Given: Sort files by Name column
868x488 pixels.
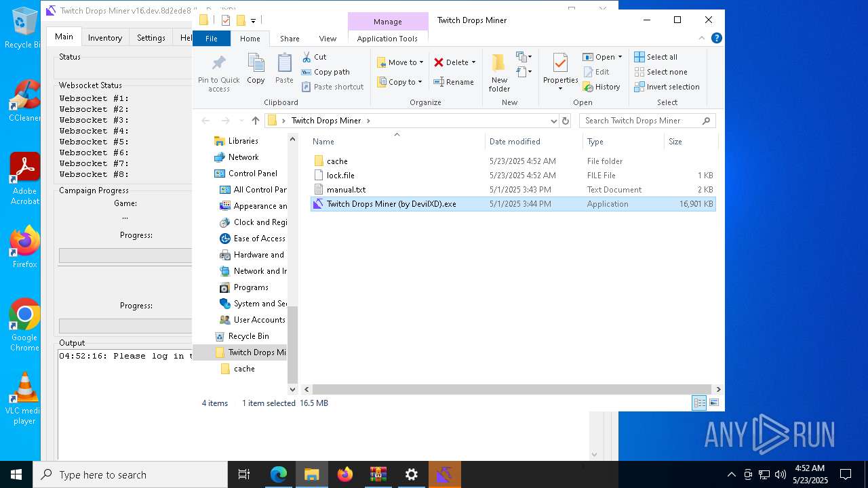Looking at the screenshot, I should (397, 141).
